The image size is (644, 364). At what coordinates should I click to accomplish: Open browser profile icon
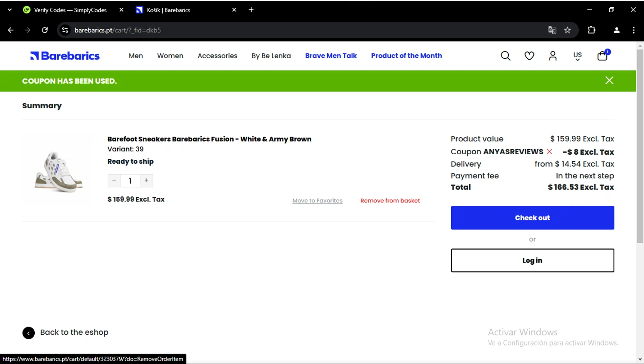pos(617,30)
